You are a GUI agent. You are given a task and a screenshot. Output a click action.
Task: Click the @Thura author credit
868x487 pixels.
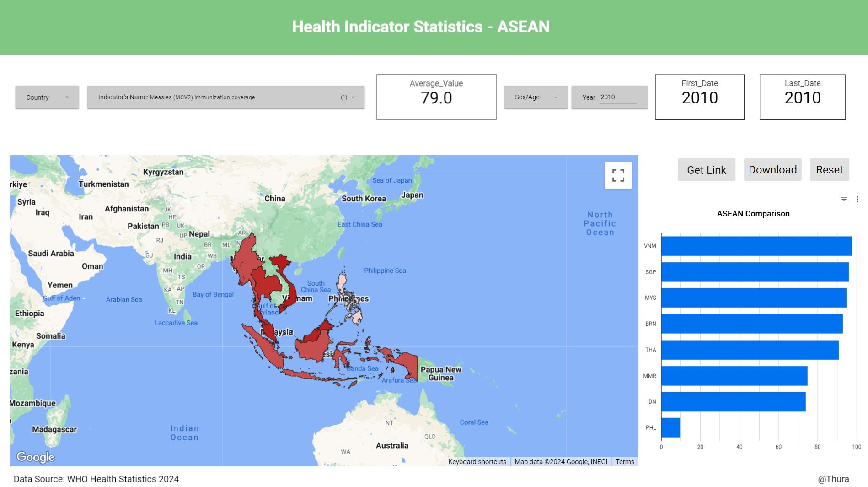833,479
